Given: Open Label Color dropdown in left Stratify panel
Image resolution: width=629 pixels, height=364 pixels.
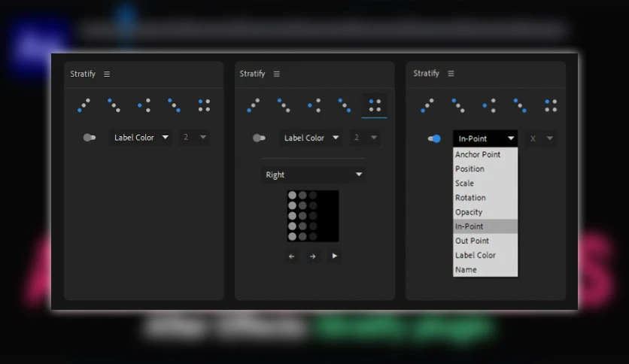Looking at the screenshot, I should 141,138.
